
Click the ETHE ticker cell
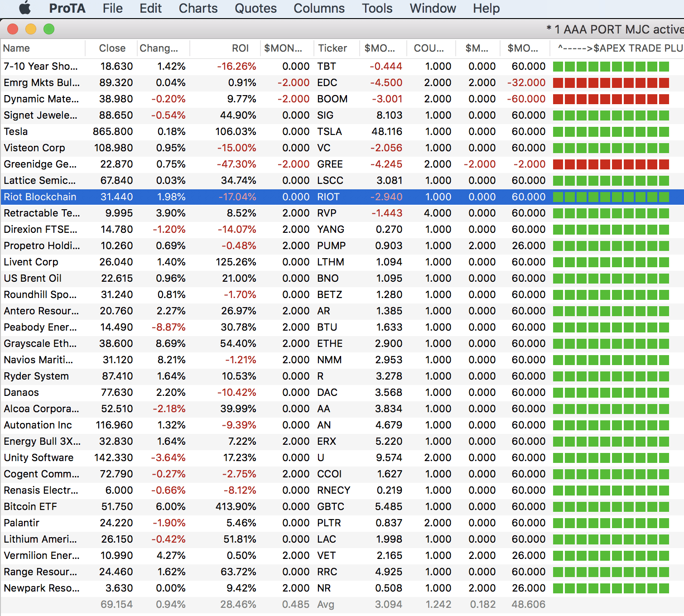(x=330, y=344)
